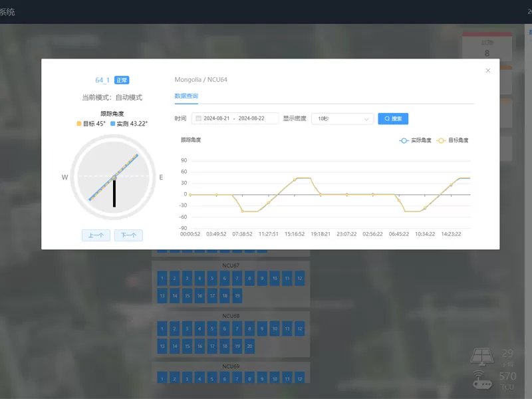Viewport: 532px width, 399px height.
Task: Select tracker tile 19 under NCU67
Action: pyautogui.click(x=237, y=295)
